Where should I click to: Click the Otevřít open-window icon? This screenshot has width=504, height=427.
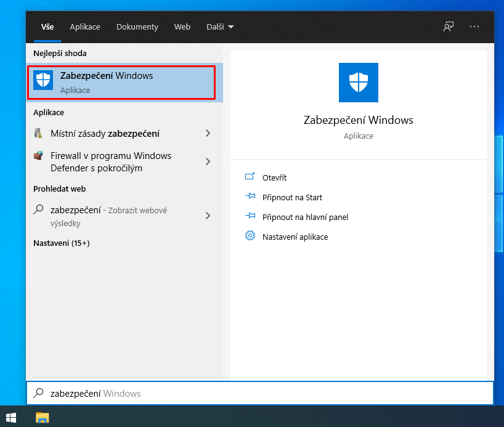(x=250, y=176)
